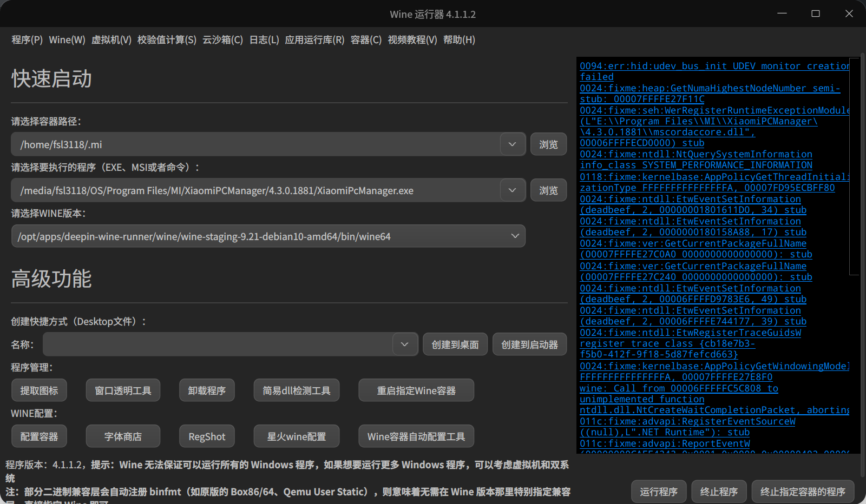Click the EtwRegisterTraceGuidsW log line

tap(691, 343)
